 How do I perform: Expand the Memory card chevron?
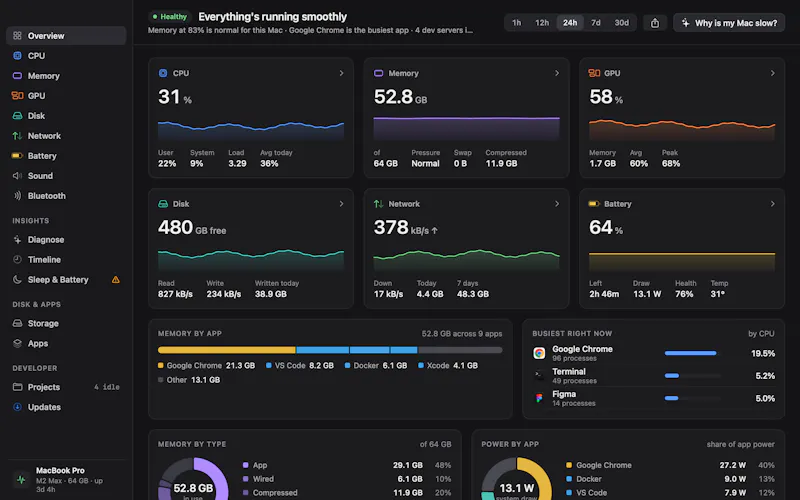557,73
